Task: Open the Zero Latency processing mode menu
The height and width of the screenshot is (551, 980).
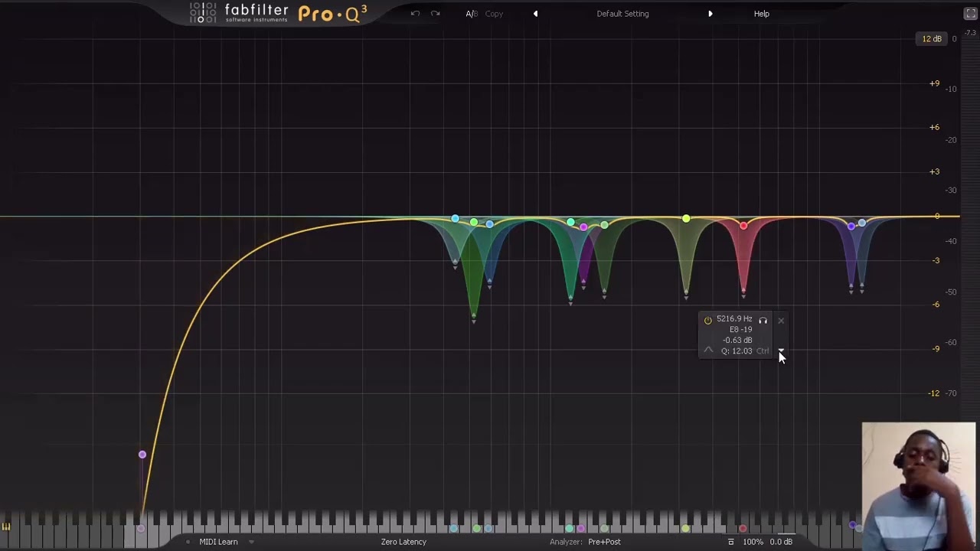Action: [403, 542]
